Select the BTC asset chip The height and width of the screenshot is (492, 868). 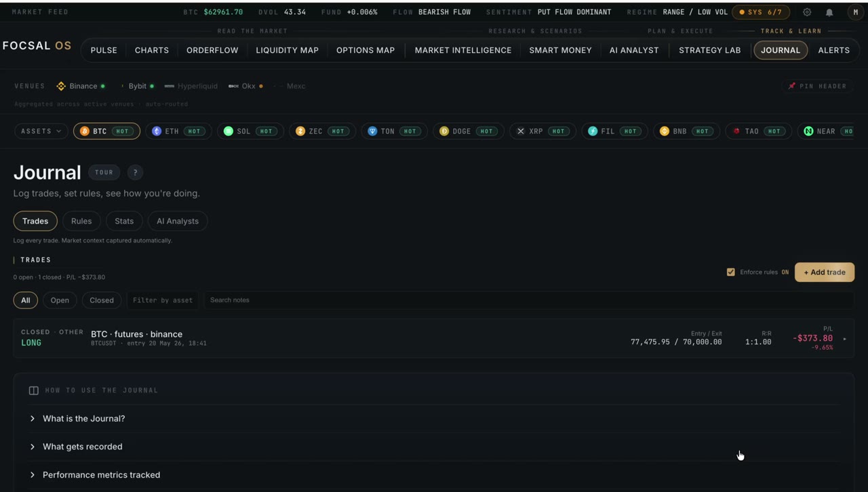coord(106,131)
